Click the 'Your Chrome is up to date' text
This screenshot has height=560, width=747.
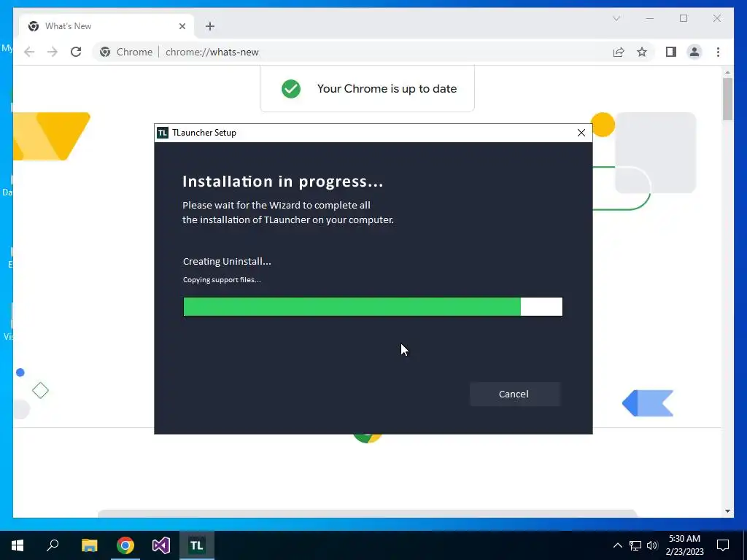click(x=387, y=88)
